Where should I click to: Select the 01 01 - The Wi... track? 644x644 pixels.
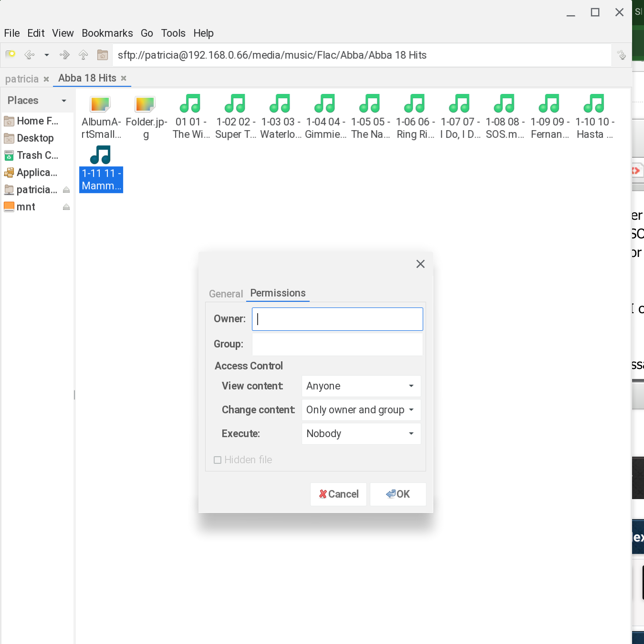[x=191, y=117]
